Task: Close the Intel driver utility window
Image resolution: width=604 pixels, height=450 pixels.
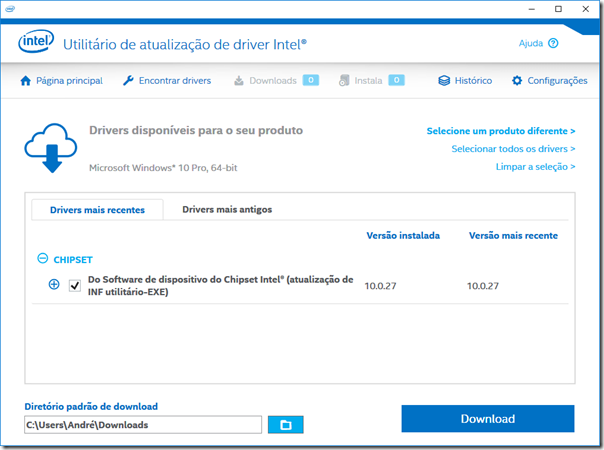Action: coord(586,9)
